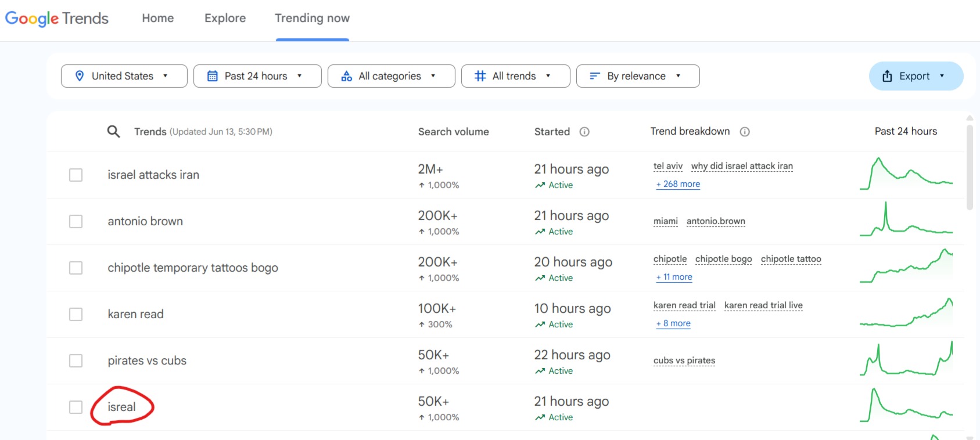The image size is (980, 440).
Task: Click the pirates vs cubs sparkline chart
Action: 906,359
